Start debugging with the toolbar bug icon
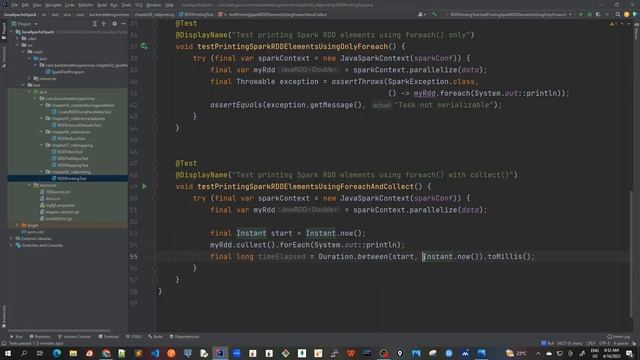Image resolution: width=640 pixels, height=360 pixels. click(589, 14)
